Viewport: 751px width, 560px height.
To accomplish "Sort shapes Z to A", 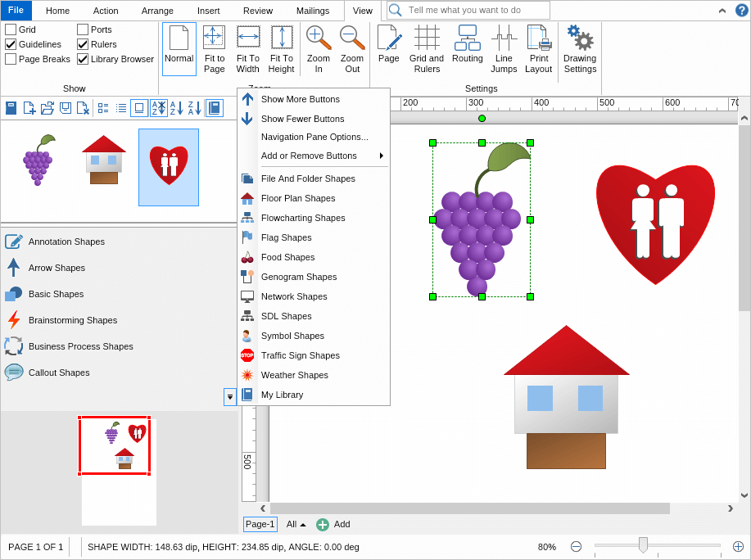I will (193, 107).
